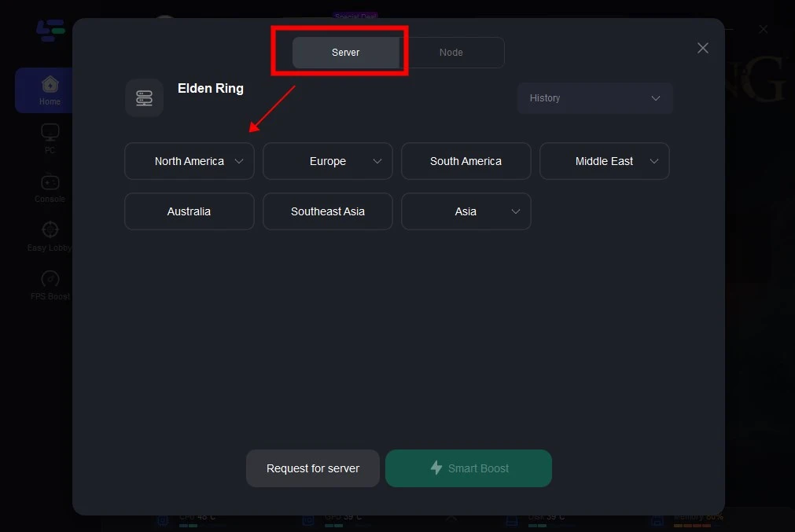
Task: Start Smart Boost
Action: (x=469, y=468)
